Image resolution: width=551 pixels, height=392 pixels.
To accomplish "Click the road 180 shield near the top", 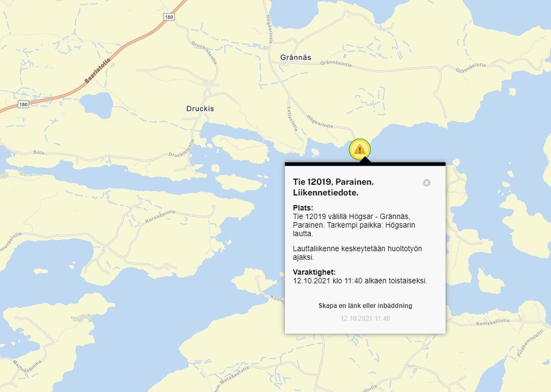I will tap(169, 17).
